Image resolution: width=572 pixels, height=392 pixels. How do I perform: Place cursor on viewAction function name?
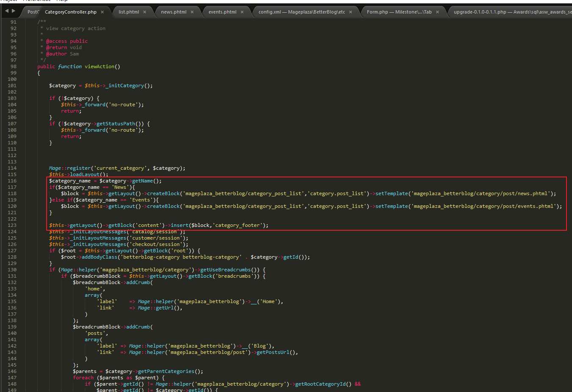coord(99,66)
